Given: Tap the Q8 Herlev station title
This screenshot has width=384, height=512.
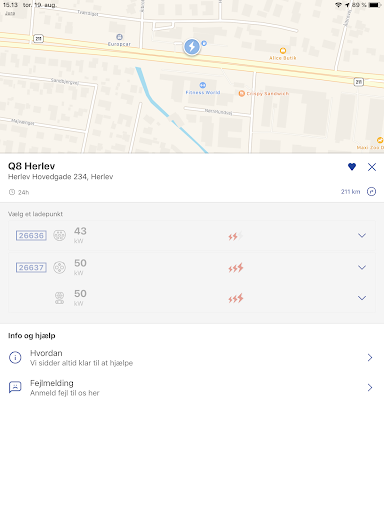Looking at the screenshot, I should coord(32,166).
